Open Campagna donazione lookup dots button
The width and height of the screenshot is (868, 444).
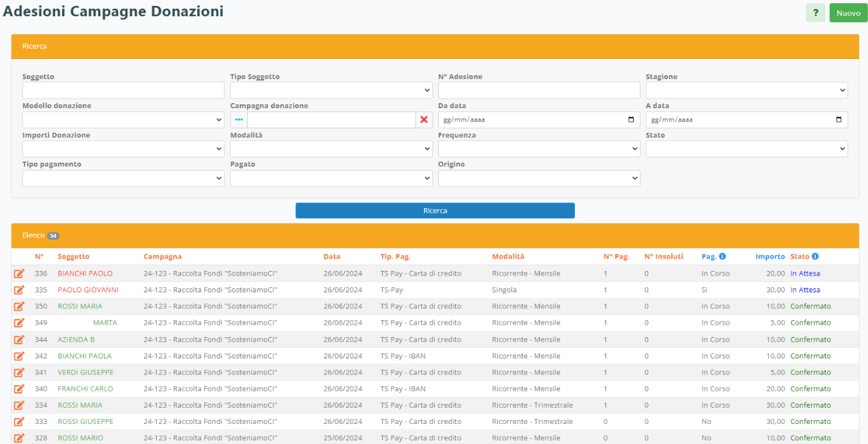tap(239, 120)
